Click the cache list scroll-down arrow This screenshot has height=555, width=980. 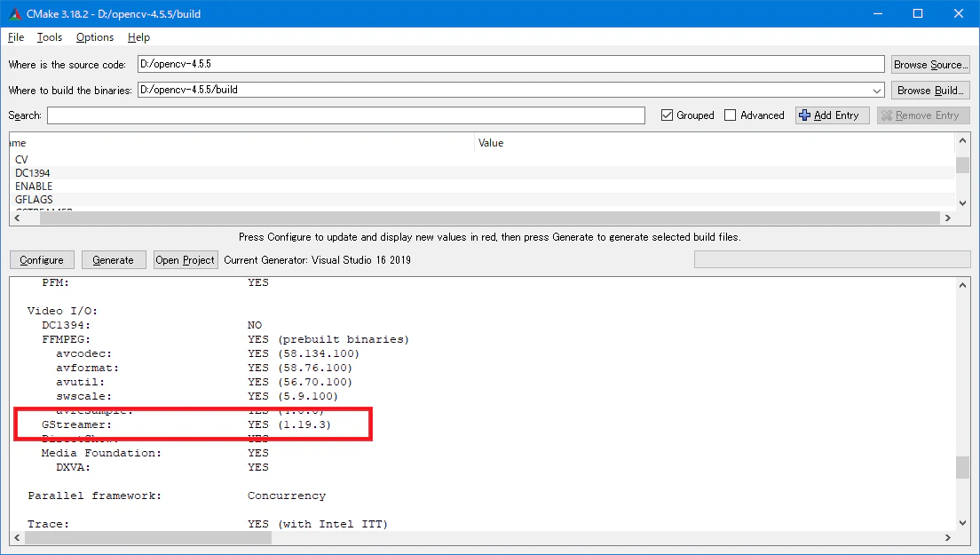962,203
